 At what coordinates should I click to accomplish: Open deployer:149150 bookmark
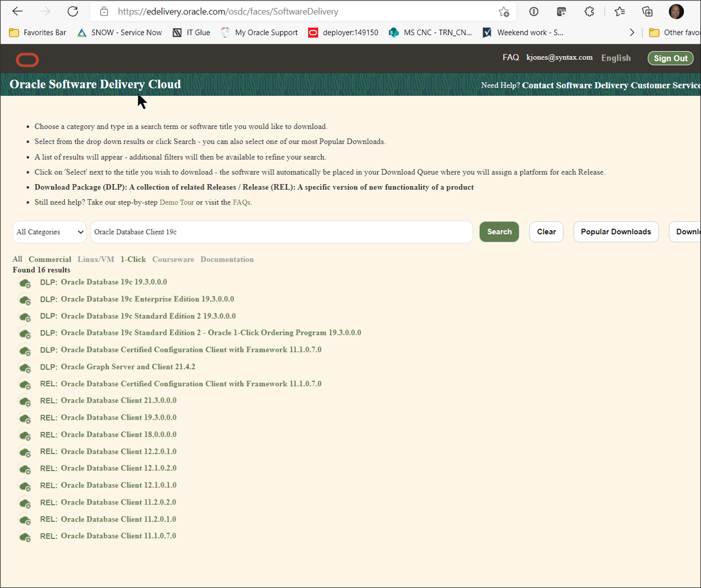click(343, 32)
